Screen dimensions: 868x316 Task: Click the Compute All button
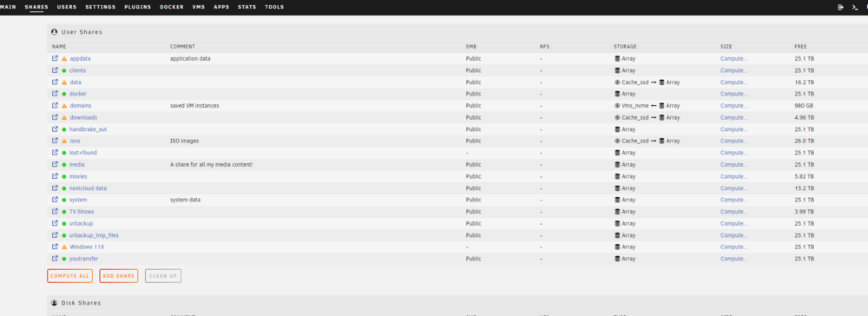[x=69, y=275]
